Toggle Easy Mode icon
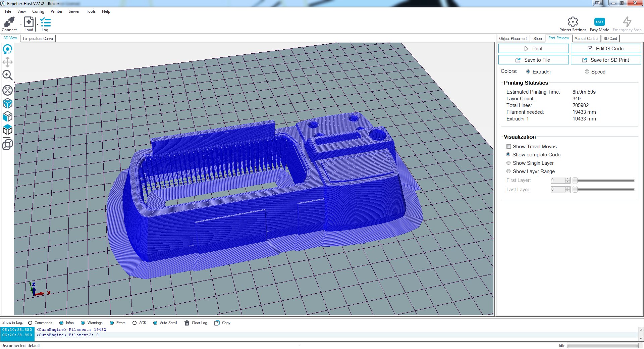 (599, 22)
